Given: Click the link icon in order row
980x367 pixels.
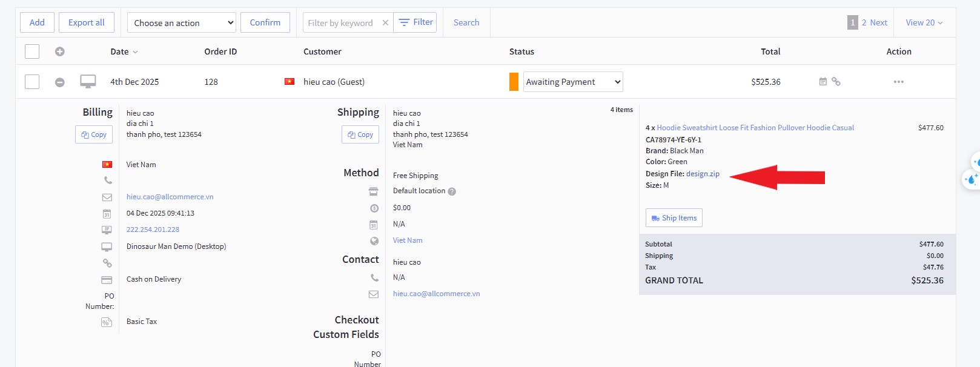Looking at the screenshot, I should [836, 82].
